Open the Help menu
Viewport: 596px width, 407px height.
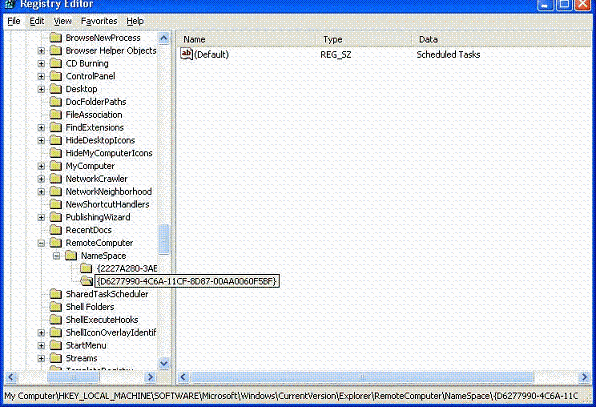tap(135, 21)
